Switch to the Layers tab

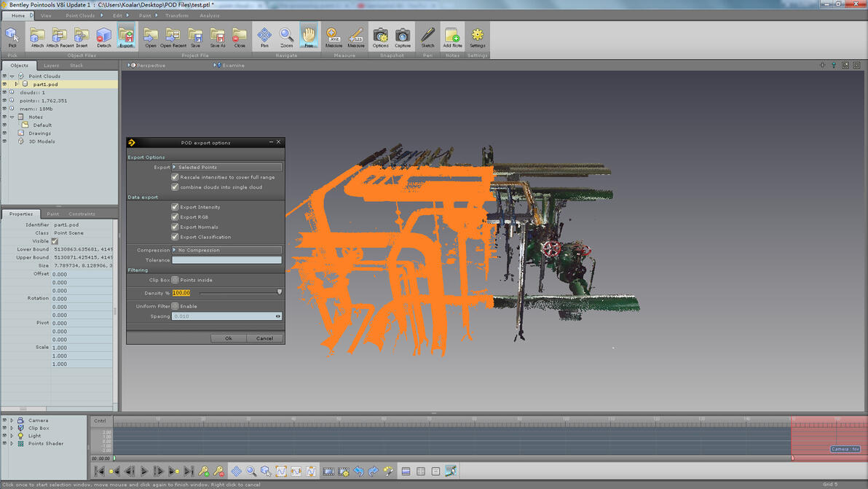tap(51, 66)
